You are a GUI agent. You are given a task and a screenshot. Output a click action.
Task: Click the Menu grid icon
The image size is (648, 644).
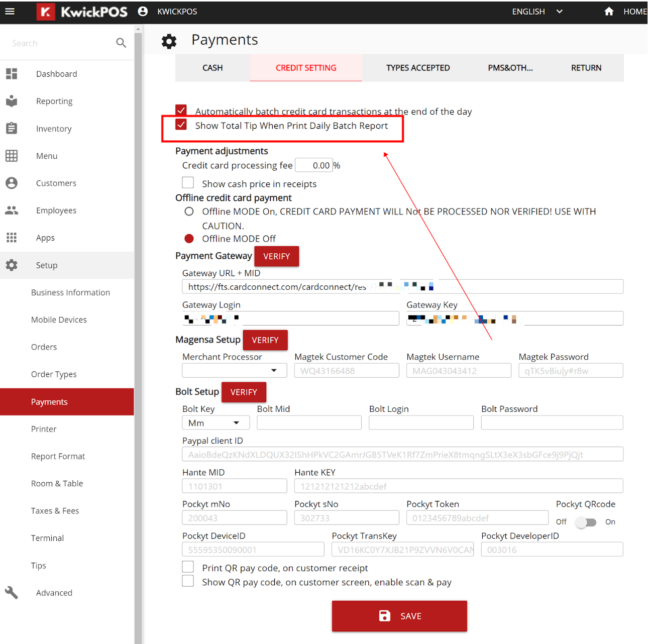tap(12, 156)
